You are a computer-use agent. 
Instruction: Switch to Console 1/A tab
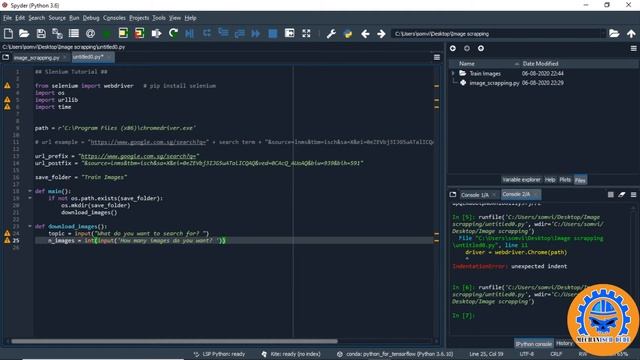[x=475, y=195]
